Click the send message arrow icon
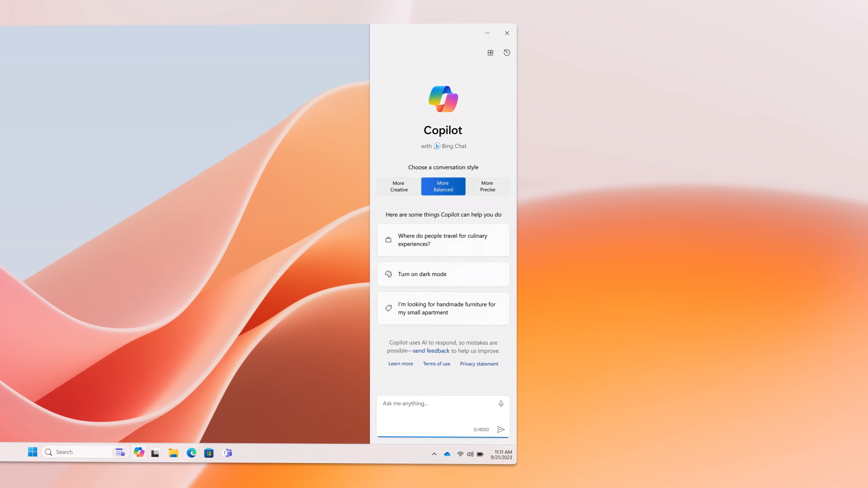 click(501, 429)
